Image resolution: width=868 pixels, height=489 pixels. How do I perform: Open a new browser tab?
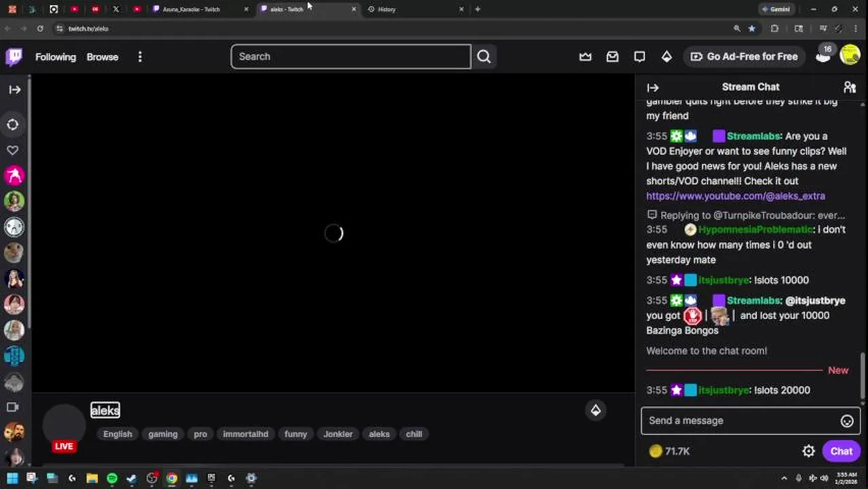coord(477,10)
